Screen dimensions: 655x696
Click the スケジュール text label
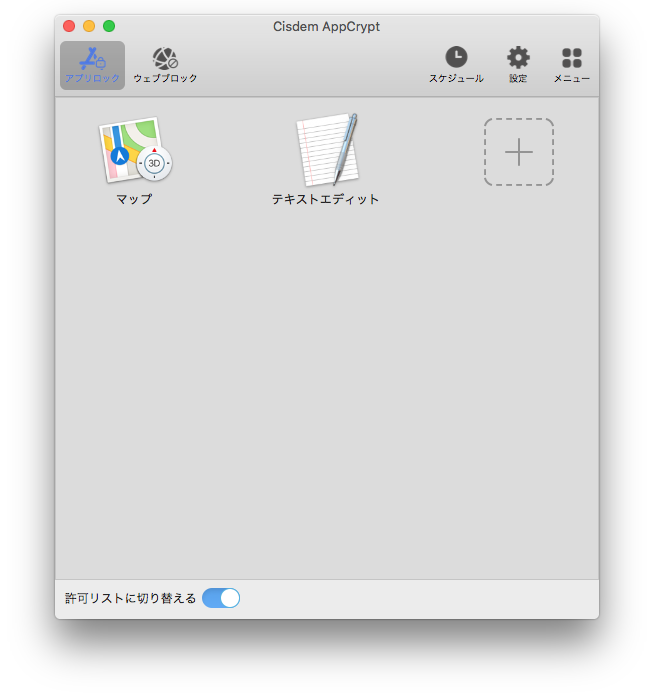tap(456, 79)
